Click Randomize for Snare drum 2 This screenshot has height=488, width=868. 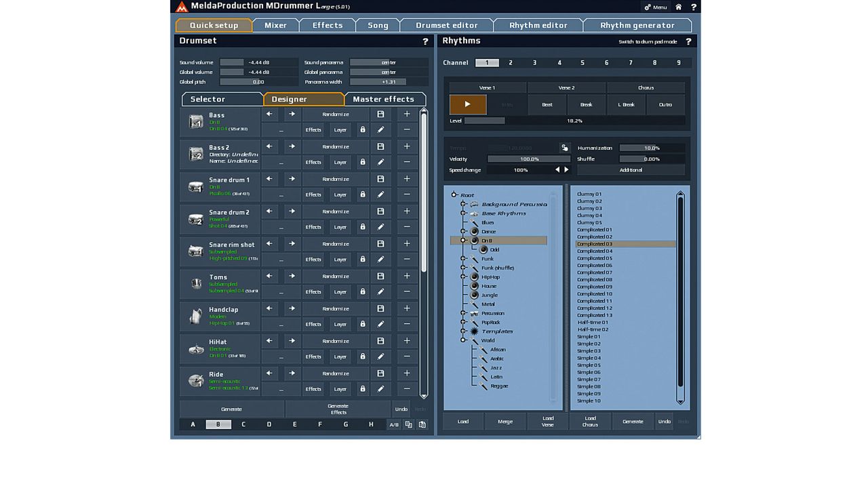pos(336,211)
